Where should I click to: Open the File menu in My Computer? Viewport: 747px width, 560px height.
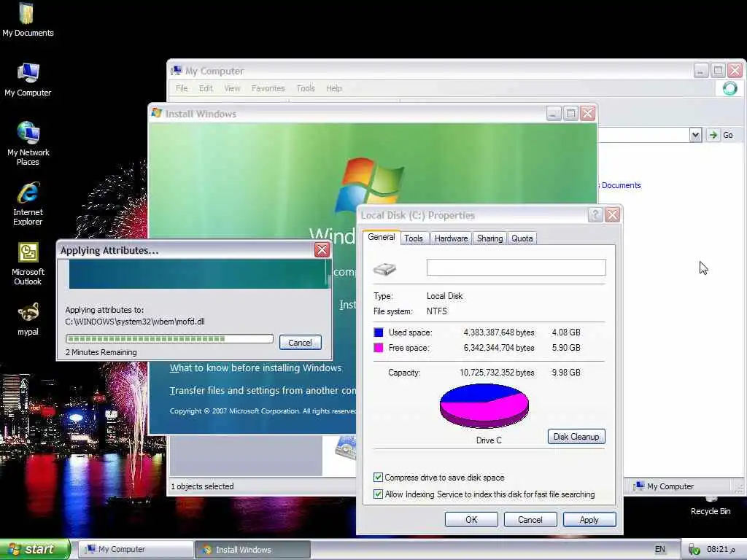(182, 88)
